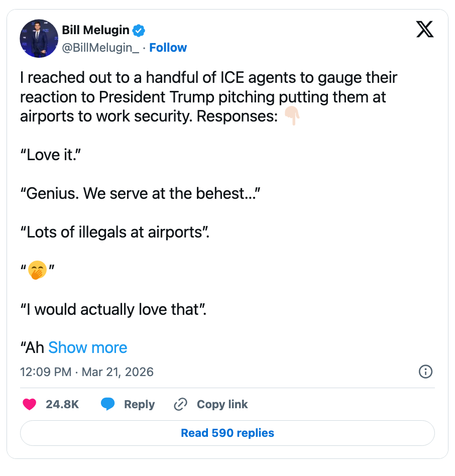Like the tweet with the heart icon
Viewport: 455px width, 476px height.
[30, 404]
